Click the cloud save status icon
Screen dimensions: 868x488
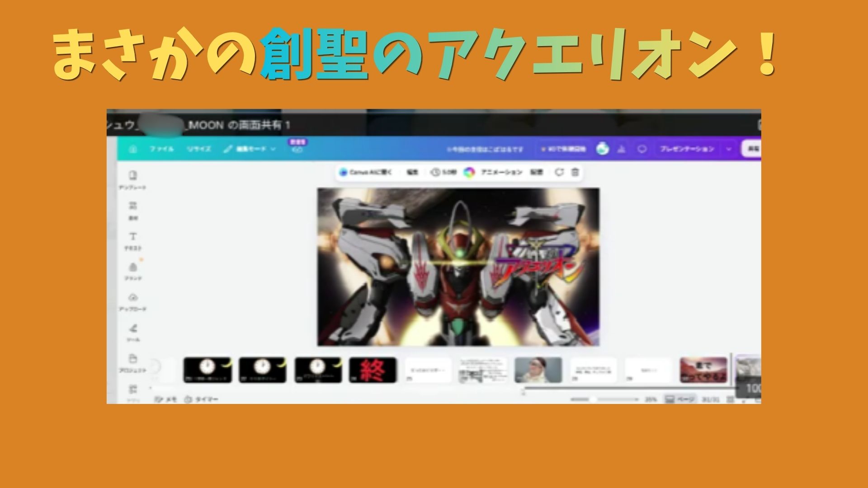297,150
